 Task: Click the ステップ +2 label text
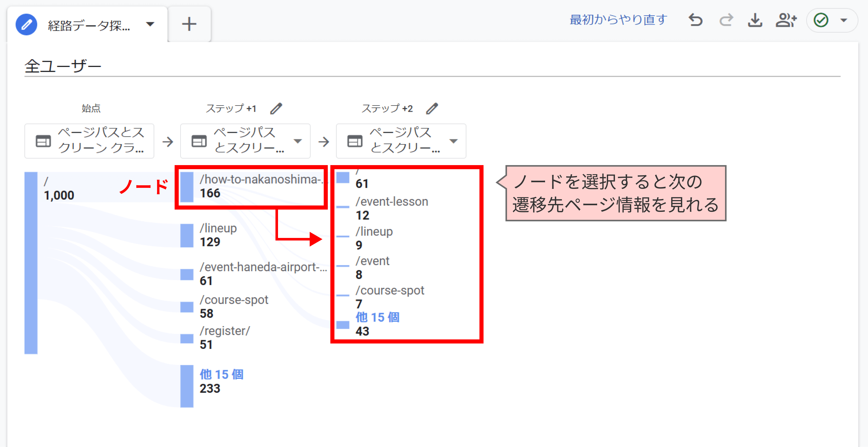(387, 108)
